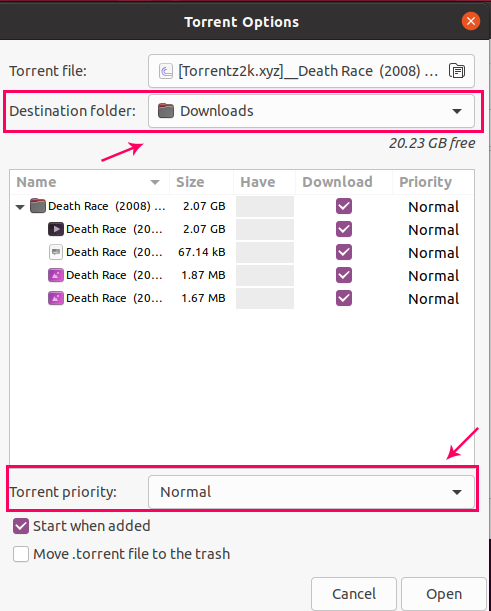Uncheck download for 67.14 kB file
491x611 pixels.
pyautogui.click(x=344, y=252)
